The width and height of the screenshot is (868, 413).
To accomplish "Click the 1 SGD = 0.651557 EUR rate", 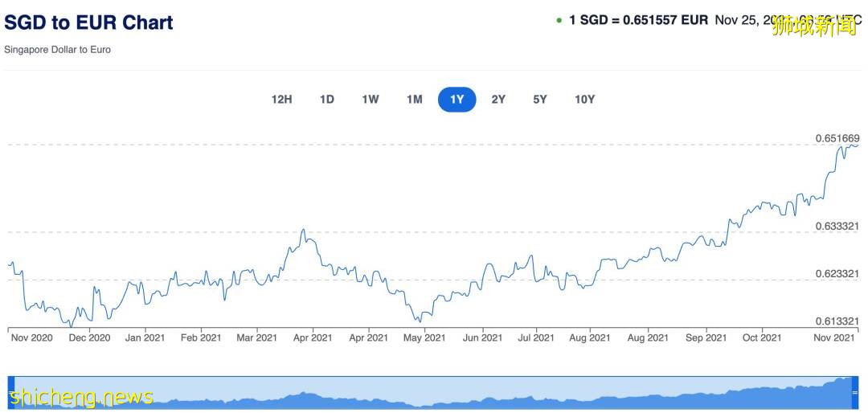I will 638,20.
